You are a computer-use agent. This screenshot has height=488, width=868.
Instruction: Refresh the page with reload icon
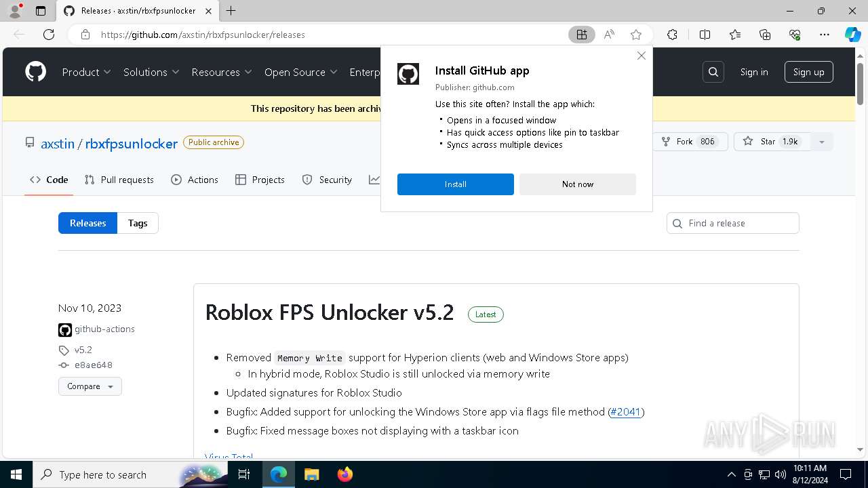point(49,35)
